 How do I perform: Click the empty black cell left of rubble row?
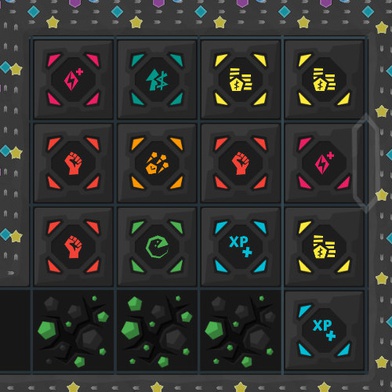click(x=15, y=330)
